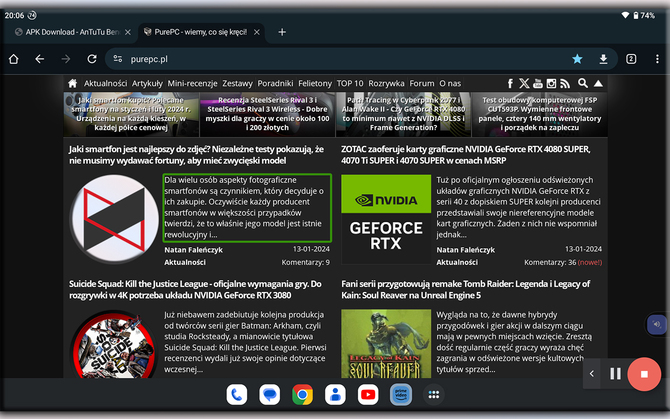Click Aktualności category under ZOTAC article
This screenshot has width=670, height=419.
click(x=457, y=262)
